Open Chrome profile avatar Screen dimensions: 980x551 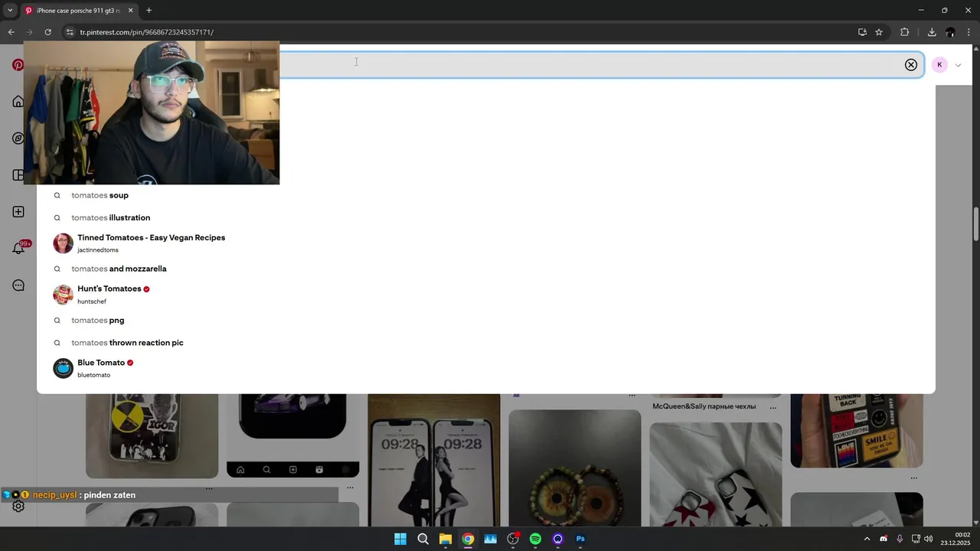950,32
